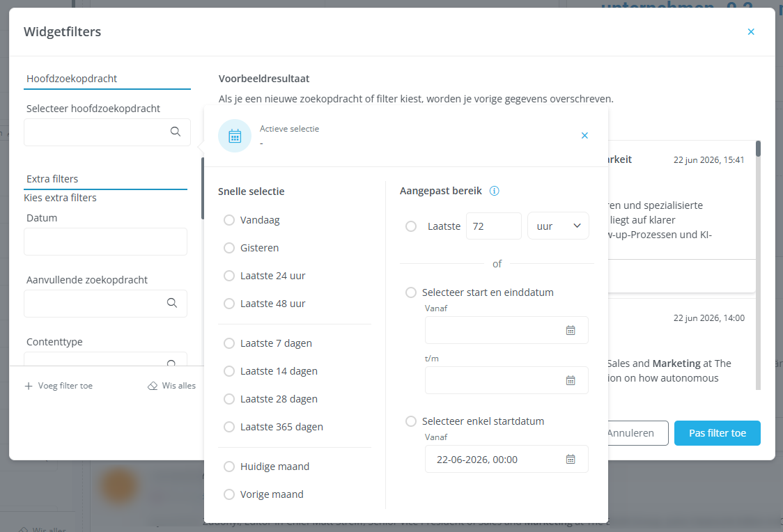Click the 22 jun 2026, 14:00 timestamp
783x532 pixels.
click(708, 318)
